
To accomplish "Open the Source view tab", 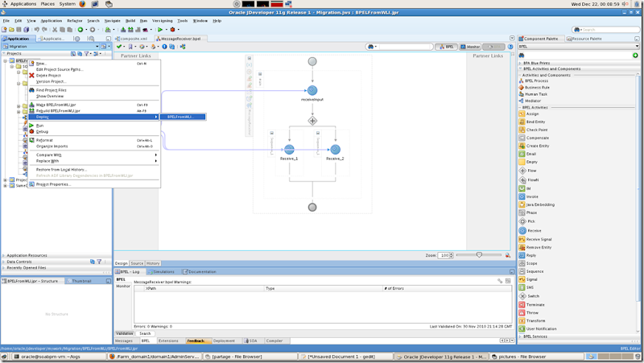I will 137,263.
